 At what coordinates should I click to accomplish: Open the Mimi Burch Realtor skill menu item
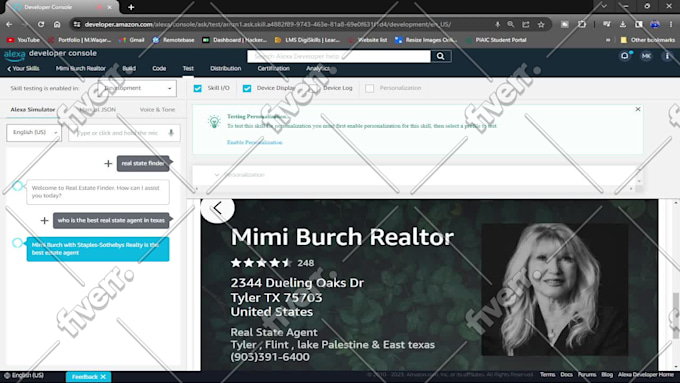coord(81,69)
